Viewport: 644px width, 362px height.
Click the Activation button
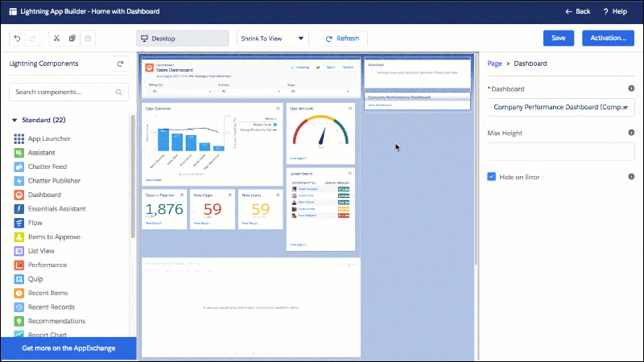(608, 38)
